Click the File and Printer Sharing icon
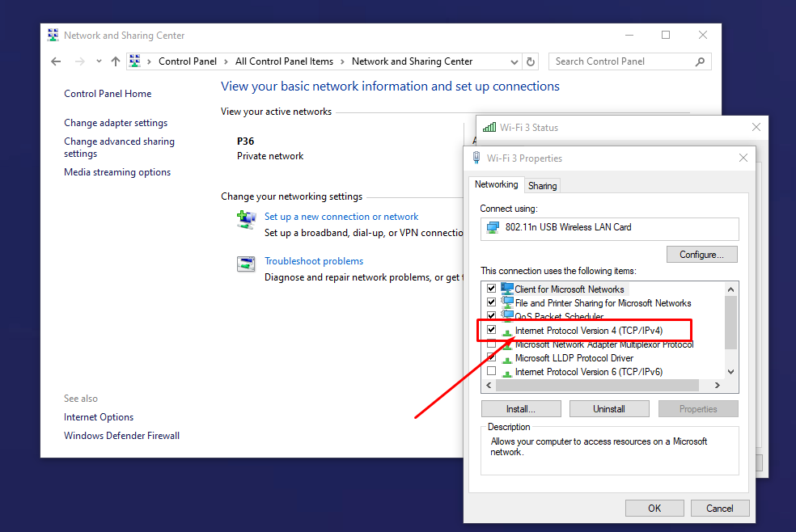796x532 pixels. coord(506,302)
